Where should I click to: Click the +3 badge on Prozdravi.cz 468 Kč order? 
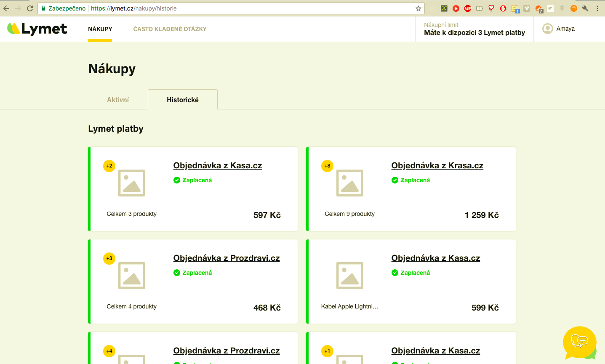[x=109, y=258]
